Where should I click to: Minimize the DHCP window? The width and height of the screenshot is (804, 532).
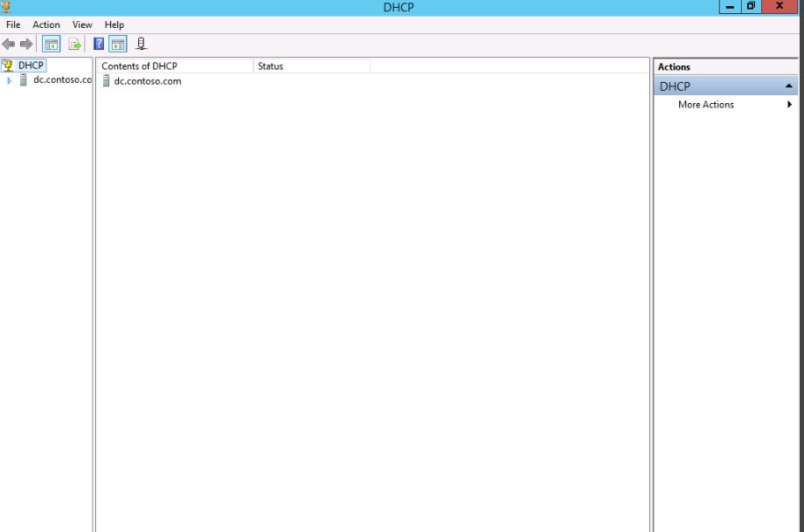pyautogui.click(x=731, y=7)
